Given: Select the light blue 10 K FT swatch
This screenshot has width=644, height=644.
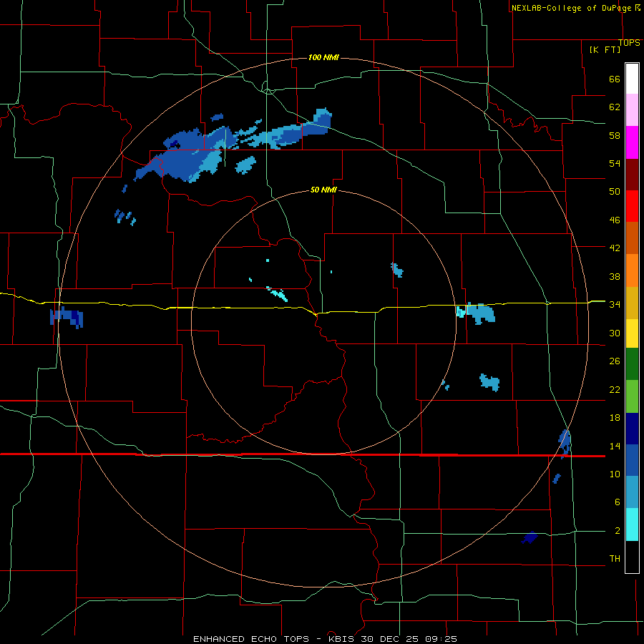Looking at the screenshot, I should tap(632, 492).
